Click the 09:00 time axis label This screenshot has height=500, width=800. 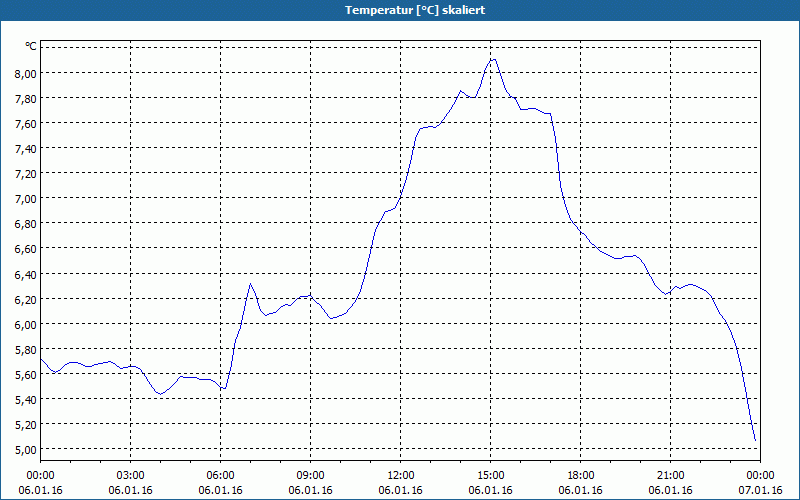coord(311,476)
